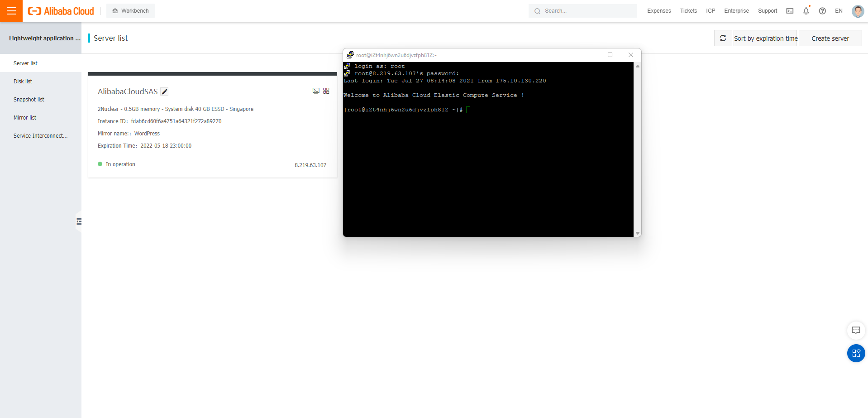This screenshot has height=418, width=868.
Task: Click the Server list page heading
Action: coord(110,38)
